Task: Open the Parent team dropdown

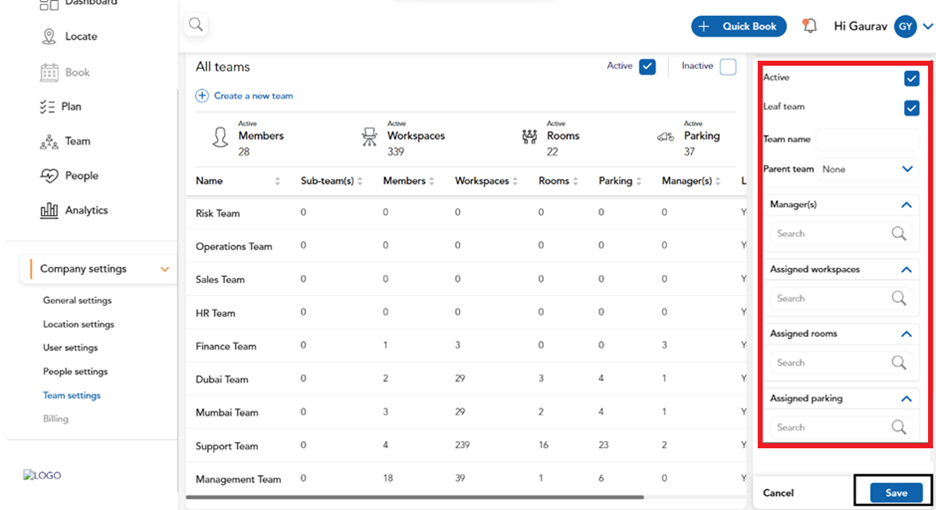Action: click(x=867, y=170)
